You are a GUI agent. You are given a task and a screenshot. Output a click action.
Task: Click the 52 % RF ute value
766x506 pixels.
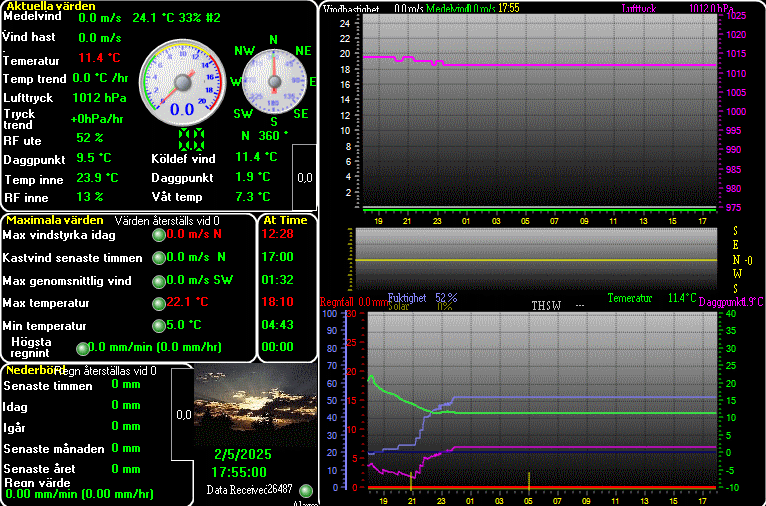point(90,138)
